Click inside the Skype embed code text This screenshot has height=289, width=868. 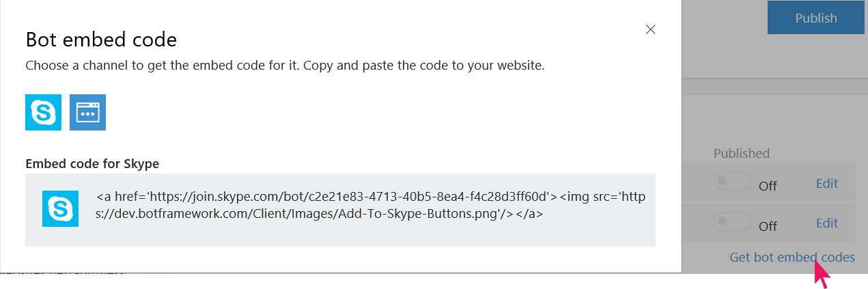[370, 205]
